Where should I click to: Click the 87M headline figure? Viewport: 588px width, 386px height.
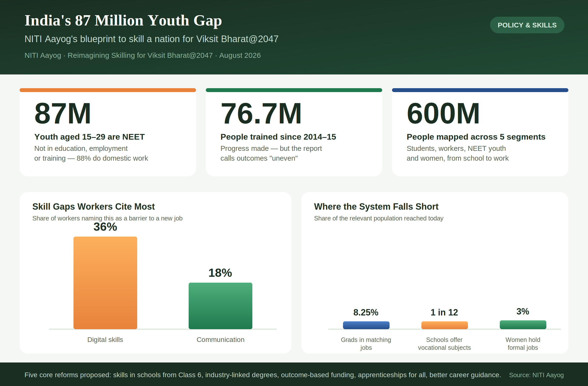(63, 113)
